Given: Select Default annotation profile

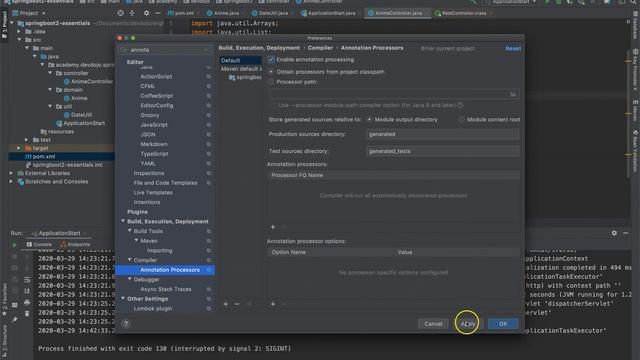Looking at the screenshot, I should click(x=240, y=60).
